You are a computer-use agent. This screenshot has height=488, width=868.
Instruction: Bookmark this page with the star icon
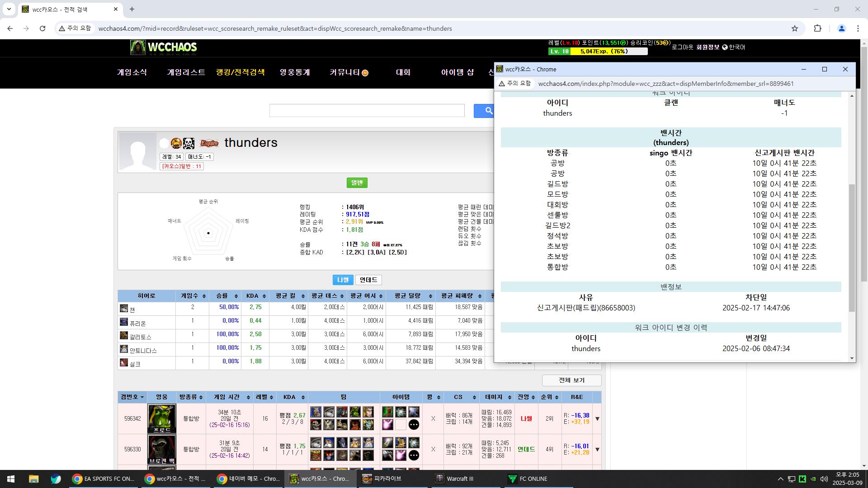pyautogui.click(x=795, y=28)
